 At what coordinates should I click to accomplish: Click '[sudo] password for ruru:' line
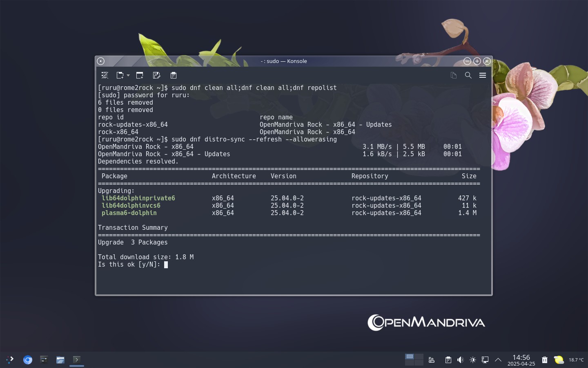coord(144,95)
